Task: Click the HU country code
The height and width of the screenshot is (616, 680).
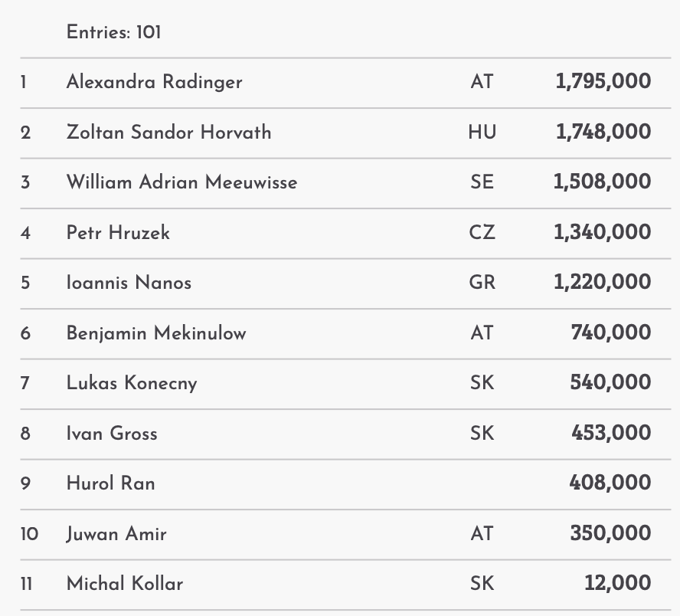Action: 482,133
